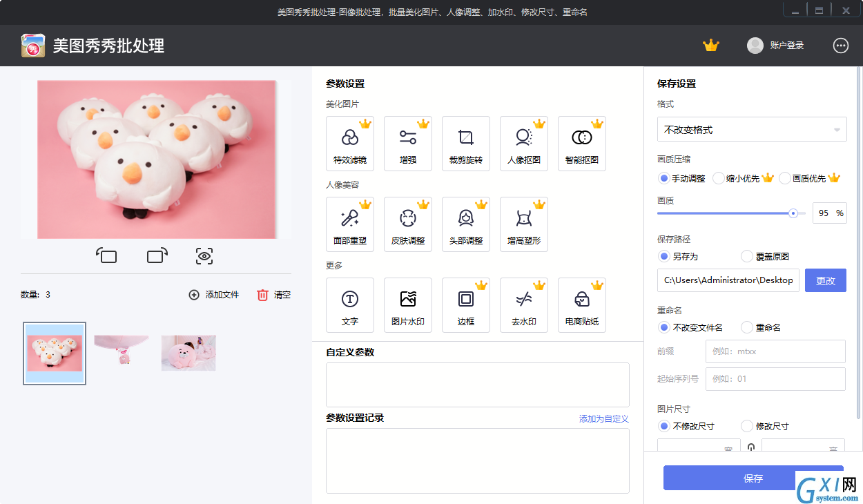Image resolution: width=863 pixels, height=504 pixels.
Task: Expand the 不改变格式 format dropdown
Action: (x=752, y=129)
